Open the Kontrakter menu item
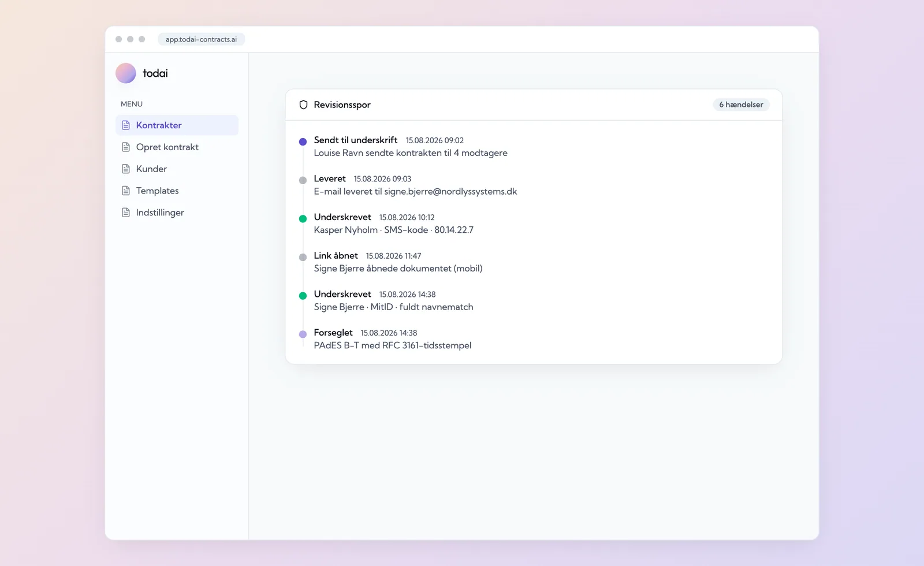Screen dimensions: 924x566 pyautogui.click(x=177, y=125)
